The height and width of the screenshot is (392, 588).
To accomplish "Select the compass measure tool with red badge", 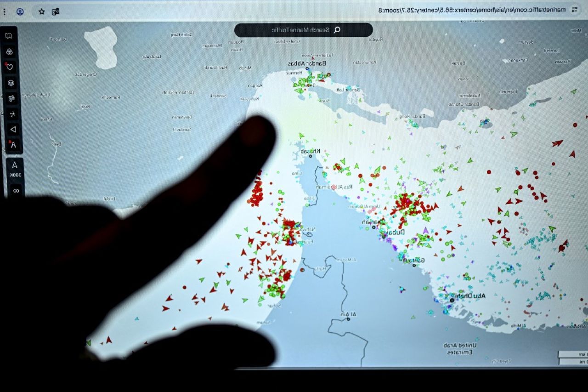I will point(13,145).
